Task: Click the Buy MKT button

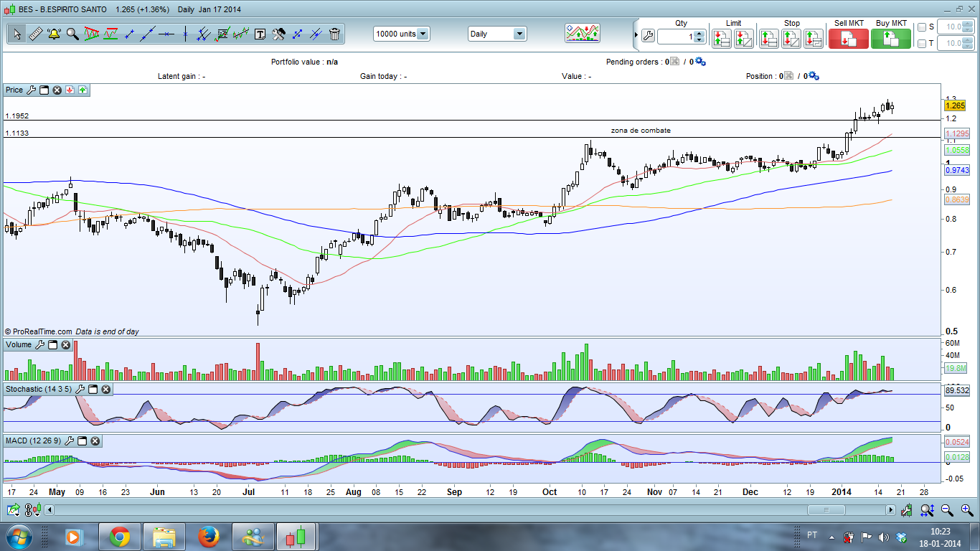Action: click(891, 38)
